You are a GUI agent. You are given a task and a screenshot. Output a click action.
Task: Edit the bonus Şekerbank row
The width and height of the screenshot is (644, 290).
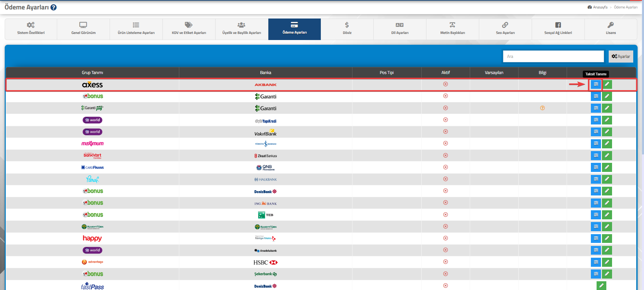(607, 274)
